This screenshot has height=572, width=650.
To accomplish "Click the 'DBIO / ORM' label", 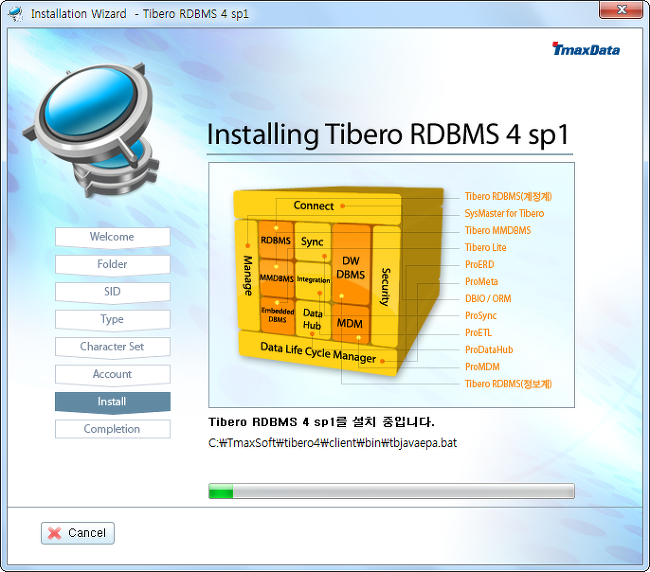I will coord(488,298).
